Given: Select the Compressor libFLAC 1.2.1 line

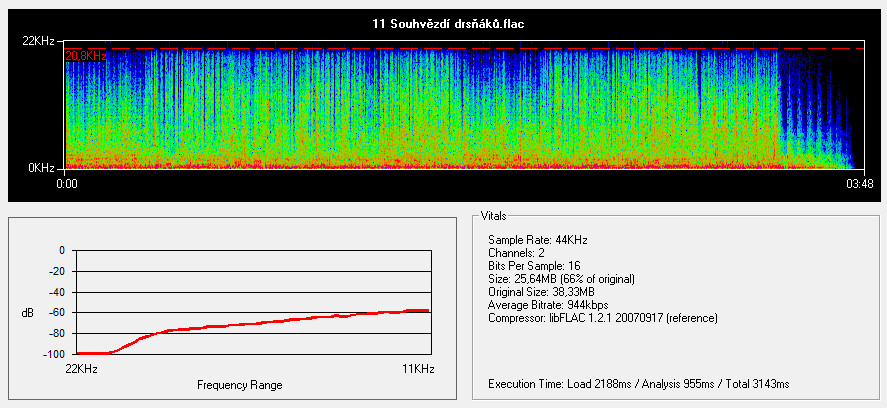Looking at the screenshot, I should click(603, 318).
